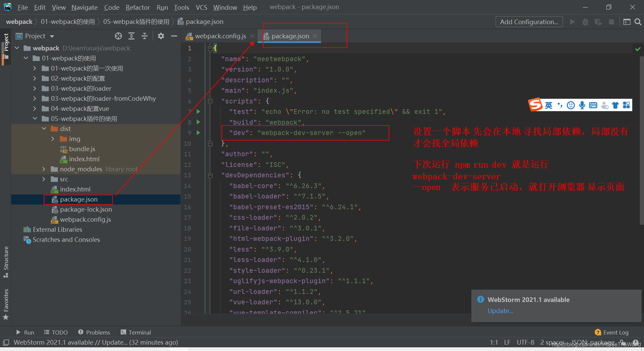Open the Sogou soft keyboard icon
Viewport: 644px width, 351px height.
point(593,105)
